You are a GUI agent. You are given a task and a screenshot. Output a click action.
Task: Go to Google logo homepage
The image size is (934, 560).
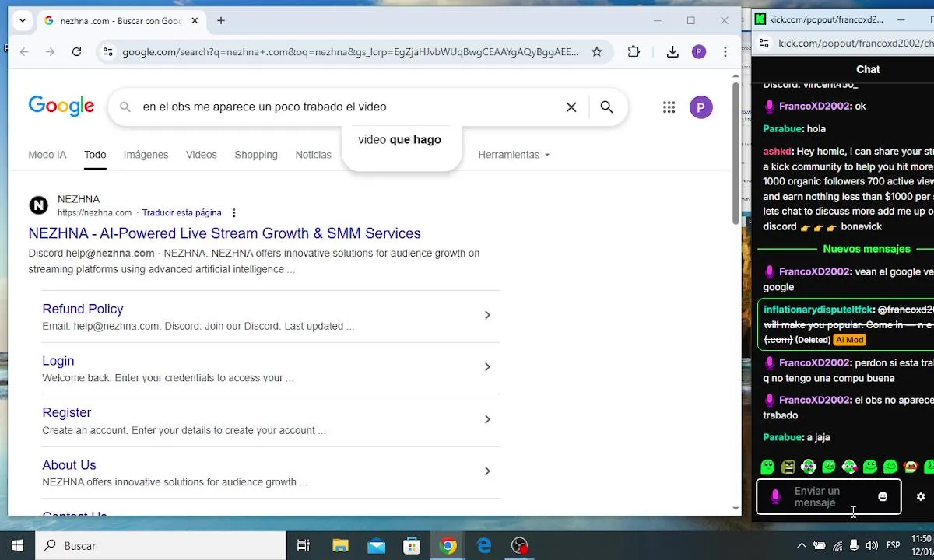(61, 107)
